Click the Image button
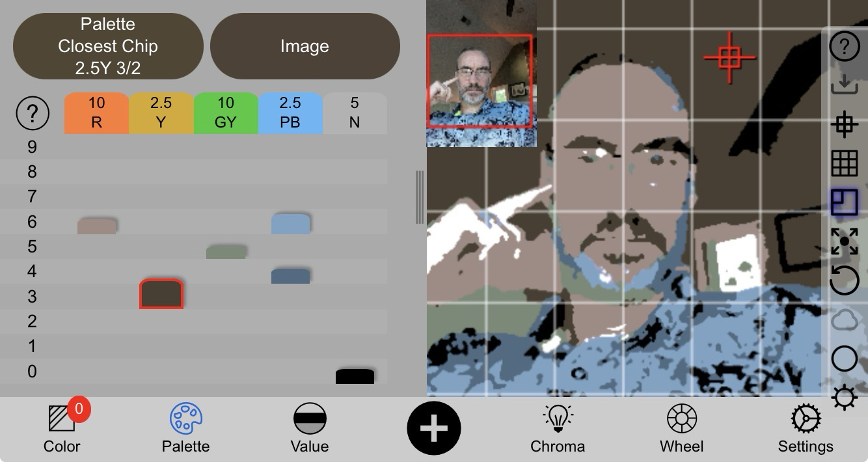Image resolution: width=868 pixels, height=462 pixels. click(x=305, y=46)
